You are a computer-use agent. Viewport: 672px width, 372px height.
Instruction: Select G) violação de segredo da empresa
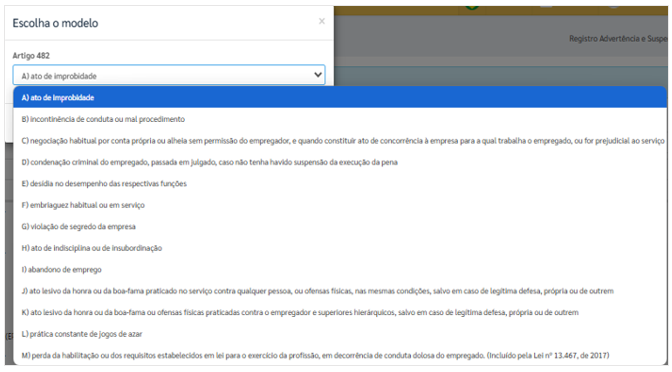340,226
